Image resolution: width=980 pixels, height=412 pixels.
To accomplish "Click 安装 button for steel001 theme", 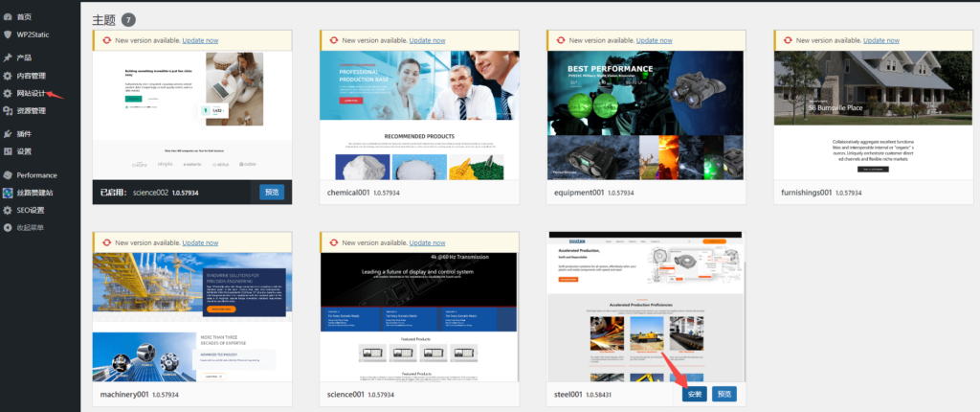I will click(x=694, y=394).
